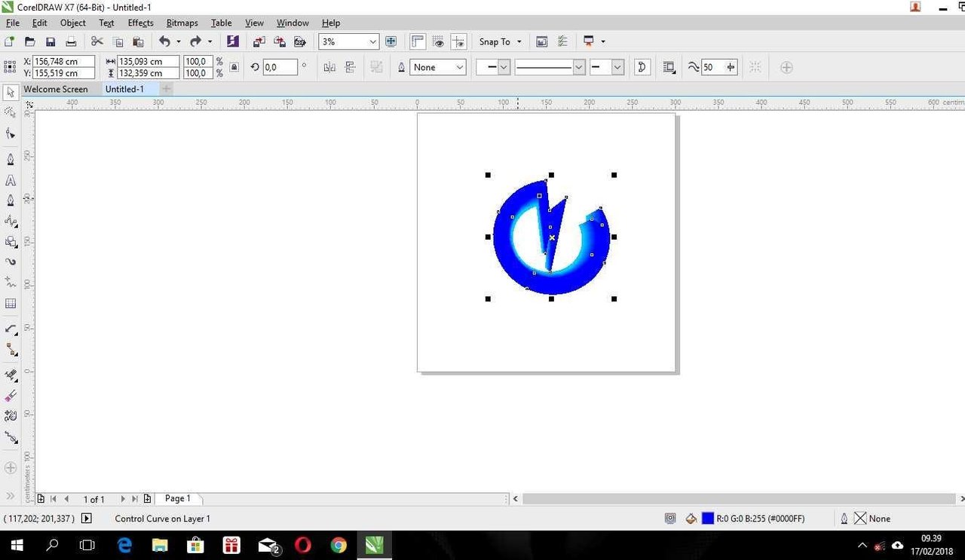Open the Zoom Levels dropdown showing 3%
This screenshot has height=560, width=965.
[372, 42]
